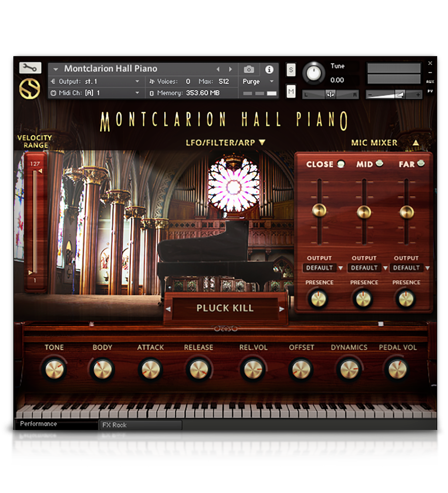
Task: Click next instrument arrow beside the title
Action: click(x=230, y=69)
